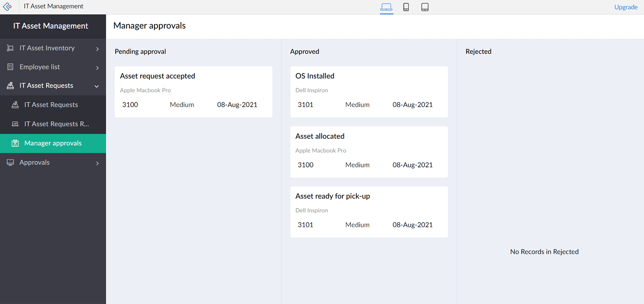Screen dimensions: 644x304
Task: Click IT Asset Inventory sidebar icon
Action: pos(10,48)
